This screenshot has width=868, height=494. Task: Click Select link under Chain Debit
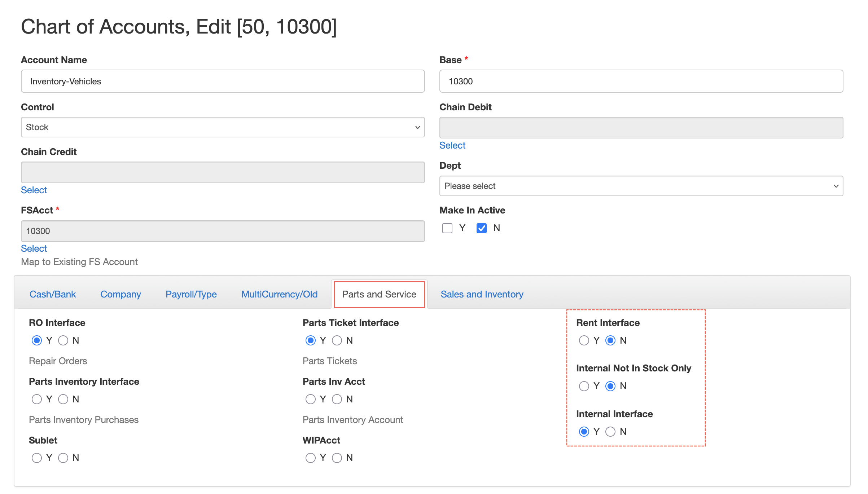[452, 145]
